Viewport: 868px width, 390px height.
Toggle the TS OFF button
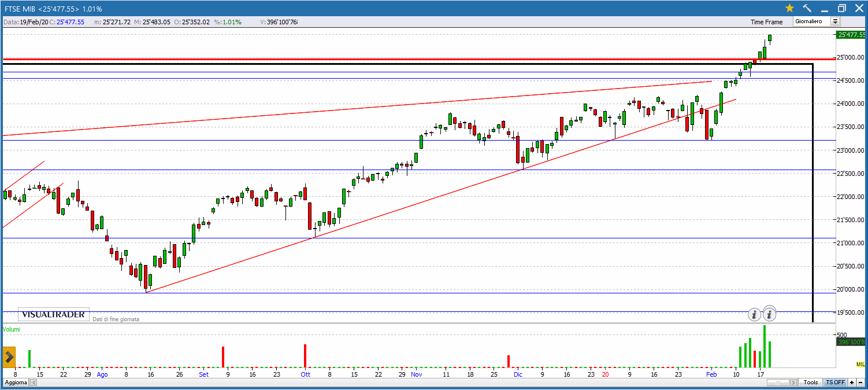pos(835,382)
